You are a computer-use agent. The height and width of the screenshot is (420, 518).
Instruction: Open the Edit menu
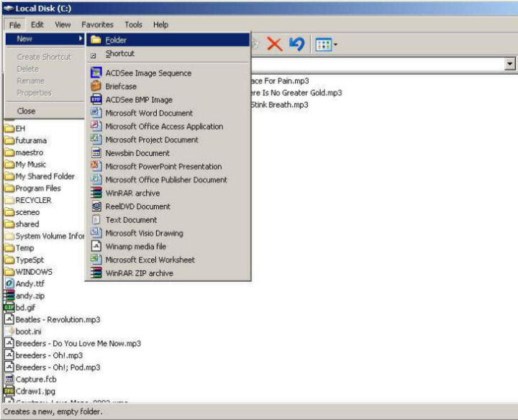tap(37, 24)
